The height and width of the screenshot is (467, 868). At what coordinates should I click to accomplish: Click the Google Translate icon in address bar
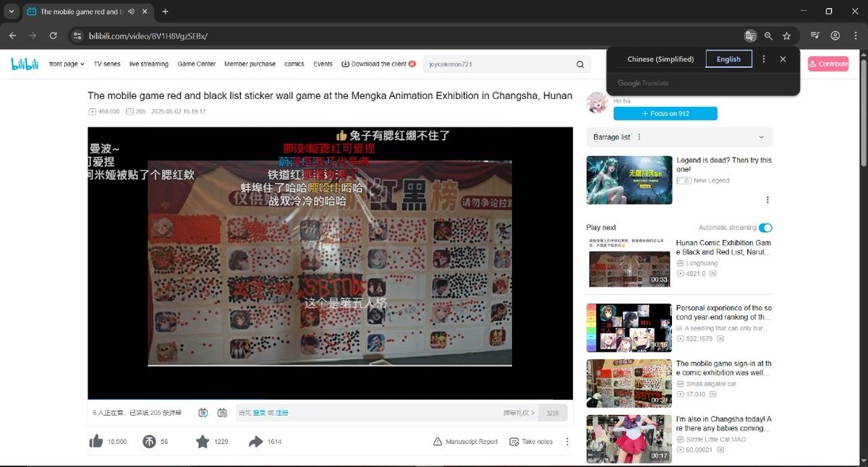point(751,35)
